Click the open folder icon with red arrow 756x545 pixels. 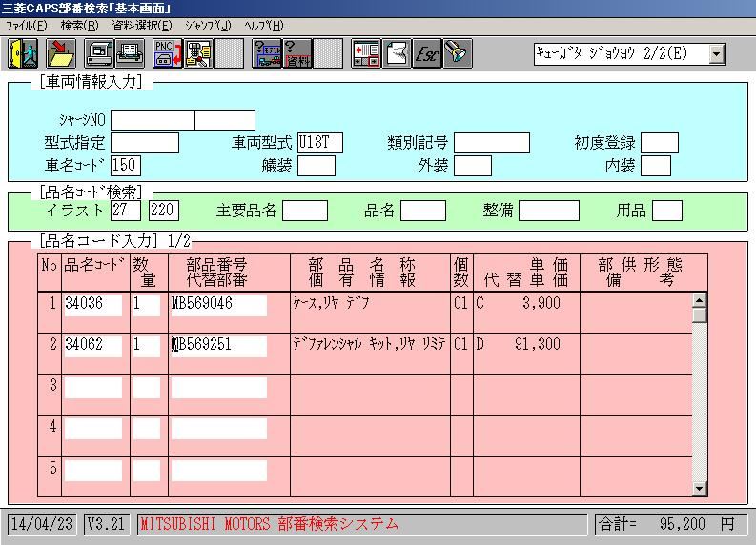[61, 53]
